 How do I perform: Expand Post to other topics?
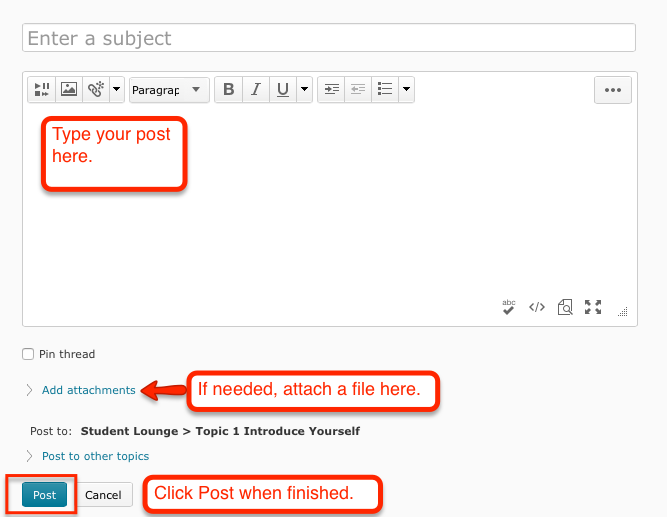pos(95,456)
